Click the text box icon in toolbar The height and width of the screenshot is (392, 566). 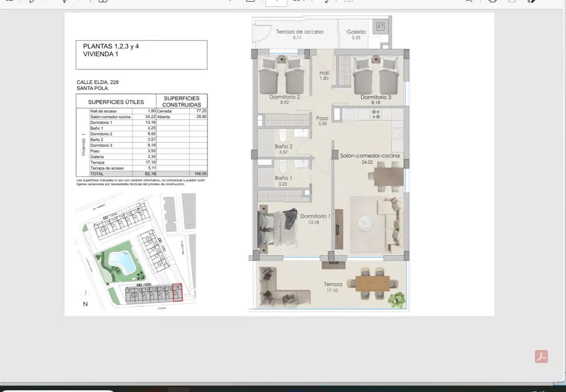103,1
